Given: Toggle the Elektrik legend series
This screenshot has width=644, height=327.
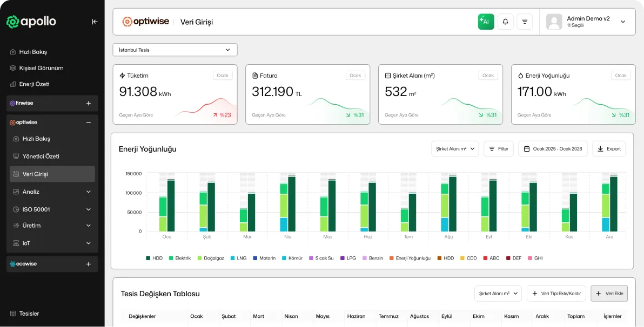Looking at the screenshot, I should (179, 258).
